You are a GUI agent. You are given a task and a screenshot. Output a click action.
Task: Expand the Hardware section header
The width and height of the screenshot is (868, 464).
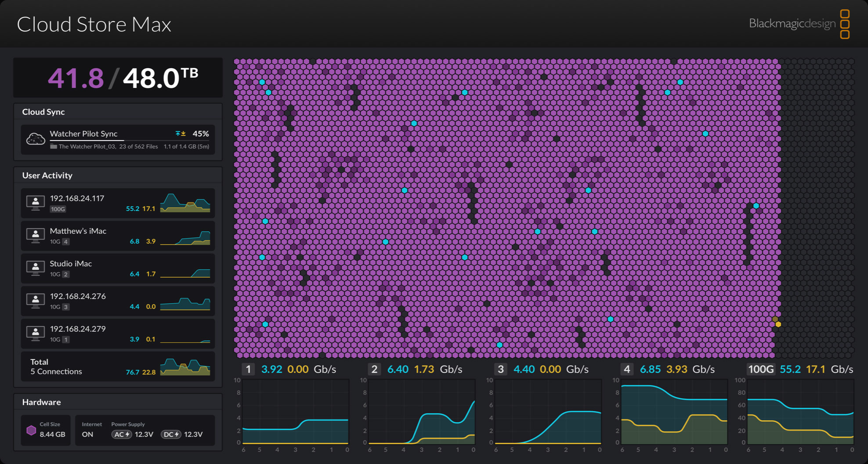tap(41, 402)
